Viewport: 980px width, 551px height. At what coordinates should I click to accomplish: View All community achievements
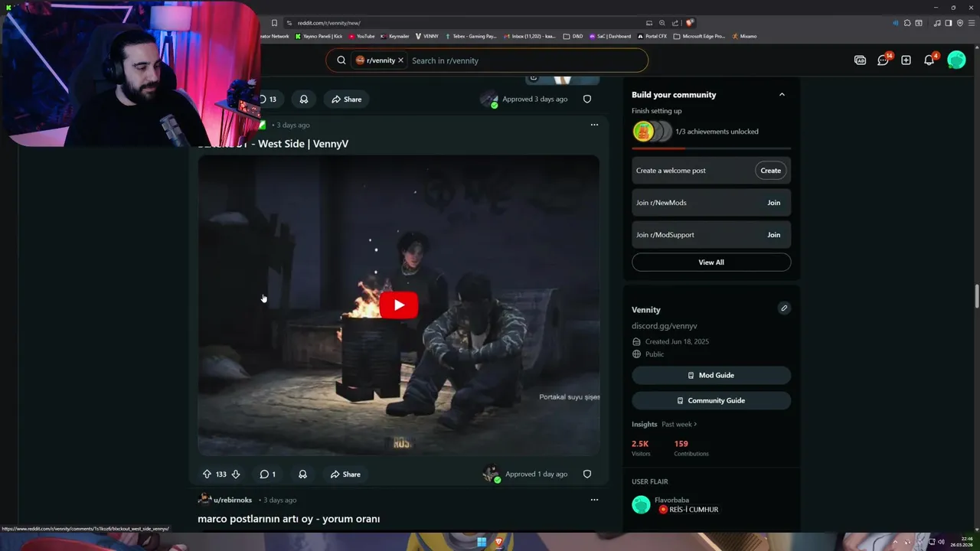(x=711, y=262)
